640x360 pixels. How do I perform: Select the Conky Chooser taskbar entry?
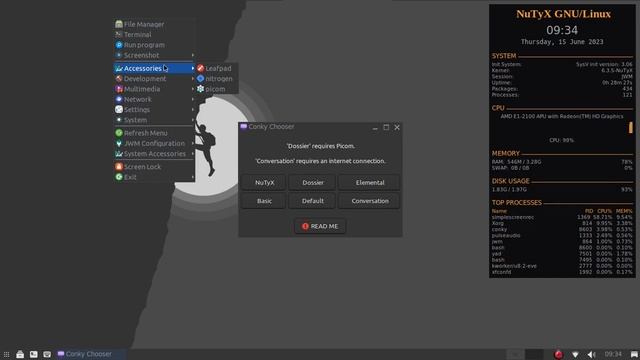90,354
